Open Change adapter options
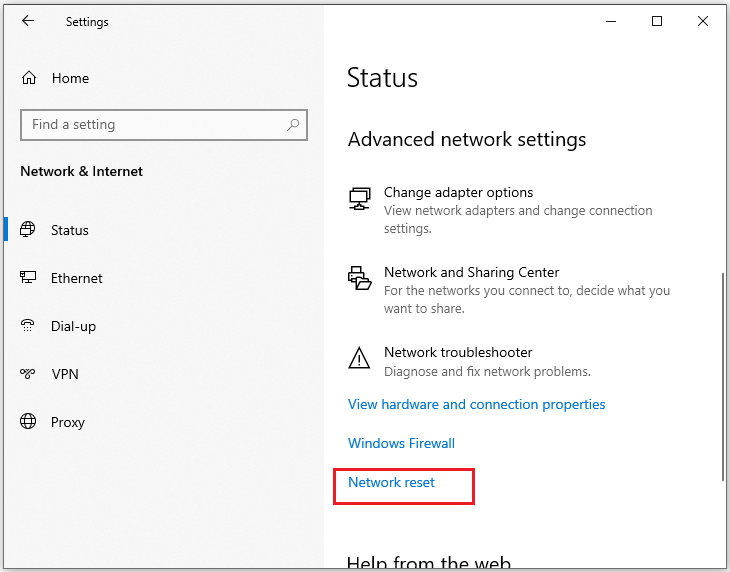The image size is (730, 572). click(459, 192)
